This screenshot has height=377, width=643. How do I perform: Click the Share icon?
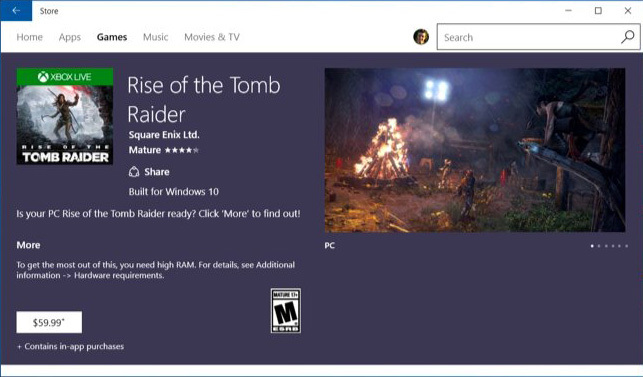pos(134,171)
